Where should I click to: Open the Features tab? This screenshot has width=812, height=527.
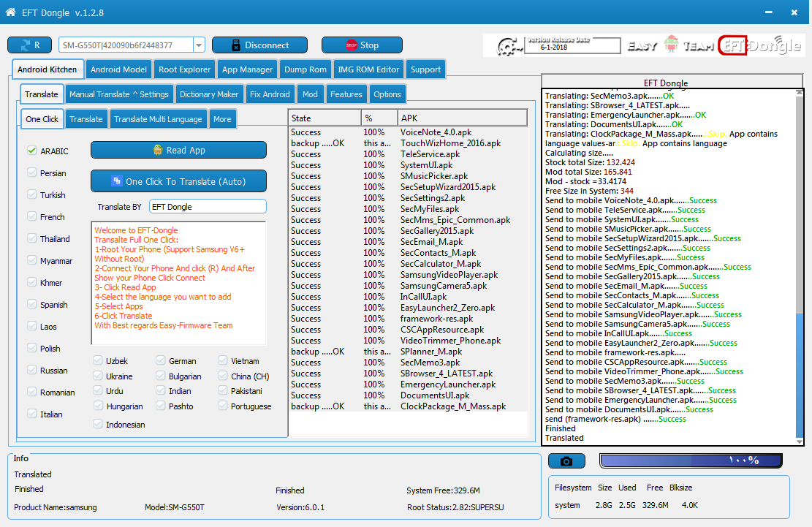coord(346,94)
